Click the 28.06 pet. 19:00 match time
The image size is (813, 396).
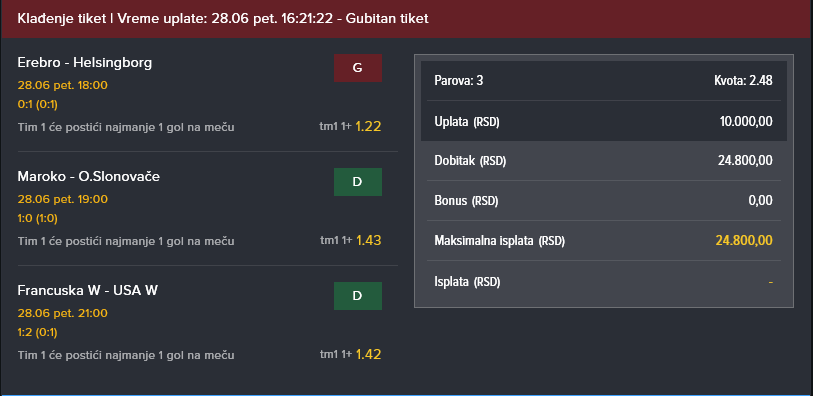[63, 199]
